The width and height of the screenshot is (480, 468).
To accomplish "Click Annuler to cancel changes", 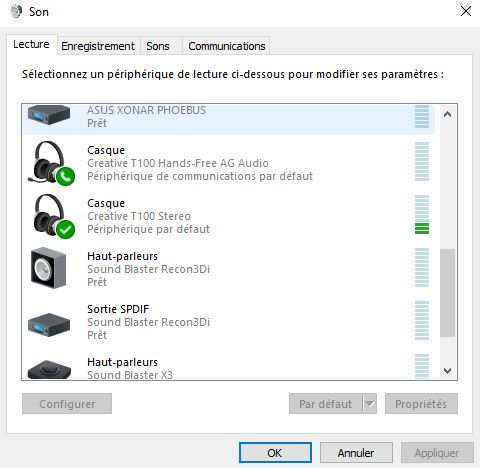I will coord(356,453).
